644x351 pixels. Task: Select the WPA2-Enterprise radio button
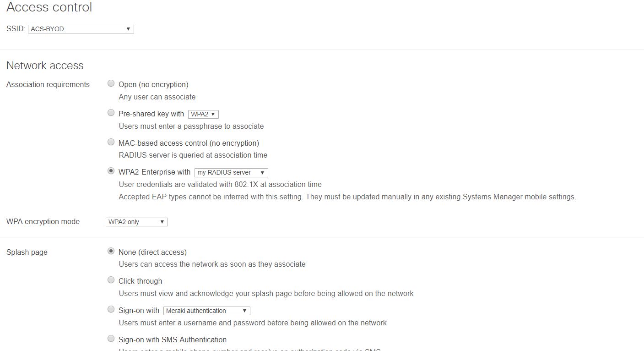point(111,171)
